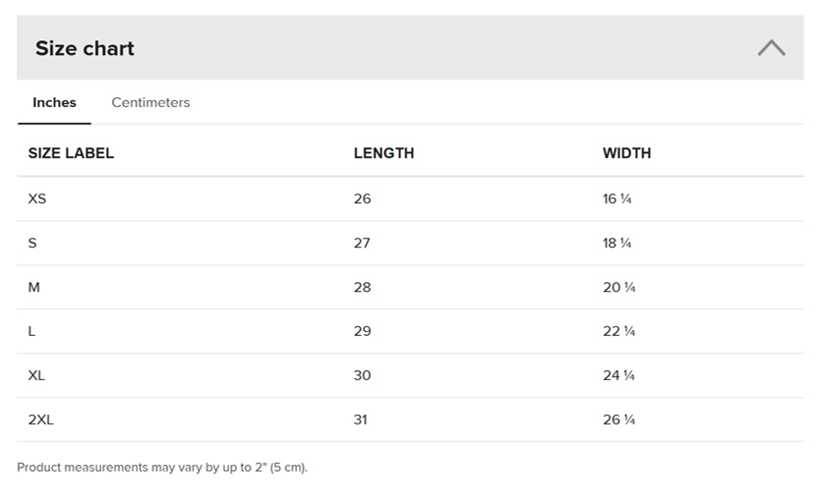Select the 2XL size label cell

(x=41, y=420)
